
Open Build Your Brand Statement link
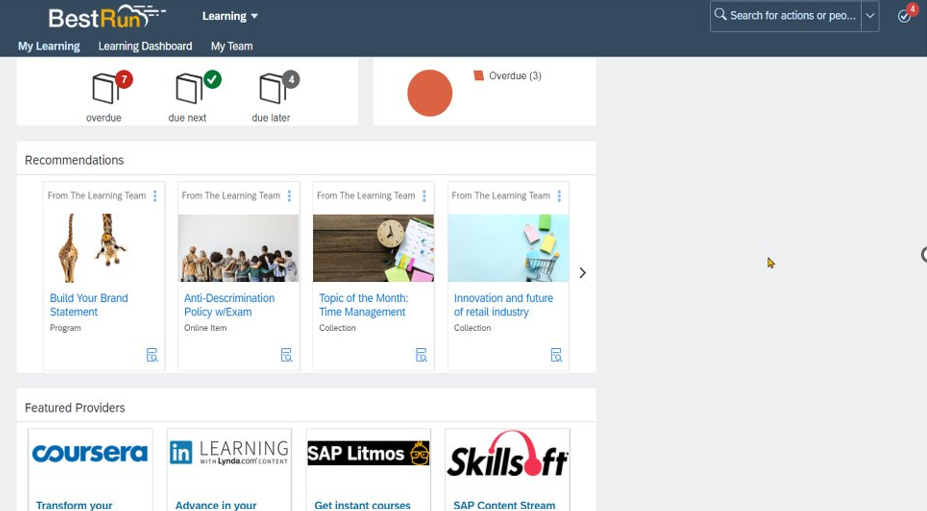click(89, 305)
